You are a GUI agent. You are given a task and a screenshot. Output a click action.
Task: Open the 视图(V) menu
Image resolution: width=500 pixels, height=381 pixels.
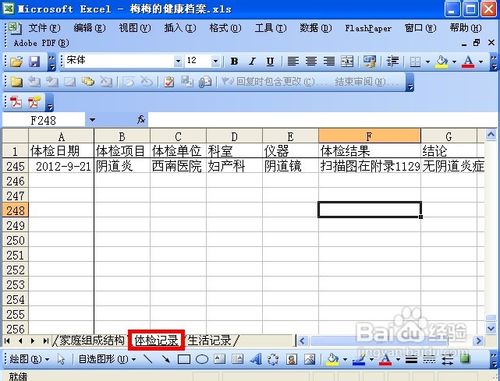[x=135, y=28]
